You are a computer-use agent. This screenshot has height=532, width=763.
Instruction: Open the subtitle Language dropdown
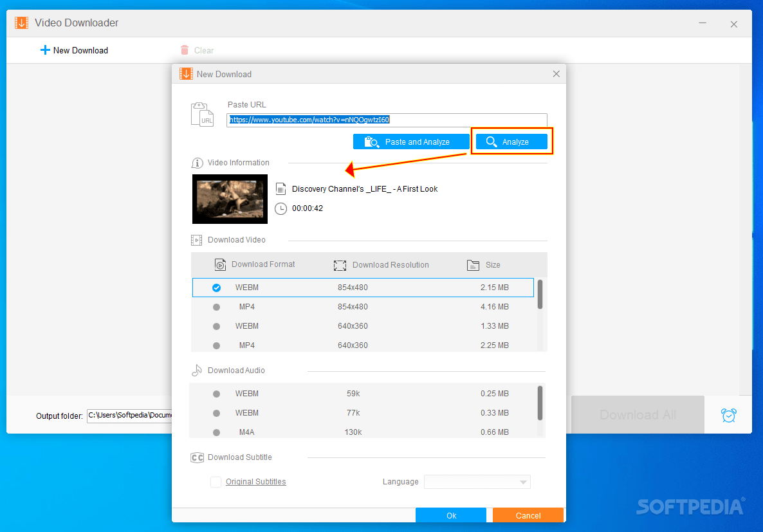click(x=477, y=482)
